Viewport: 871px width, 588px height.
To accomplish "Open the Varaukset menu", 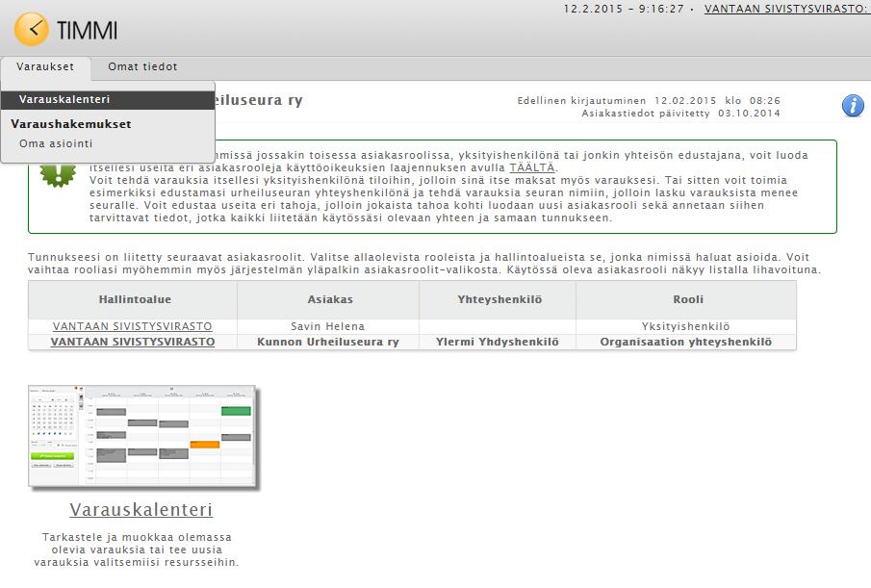I will coord(45,66).
